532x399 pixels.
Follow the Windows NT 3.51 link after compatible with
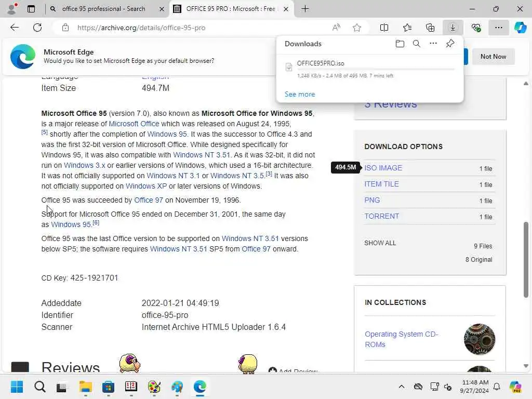coord(202,155)
